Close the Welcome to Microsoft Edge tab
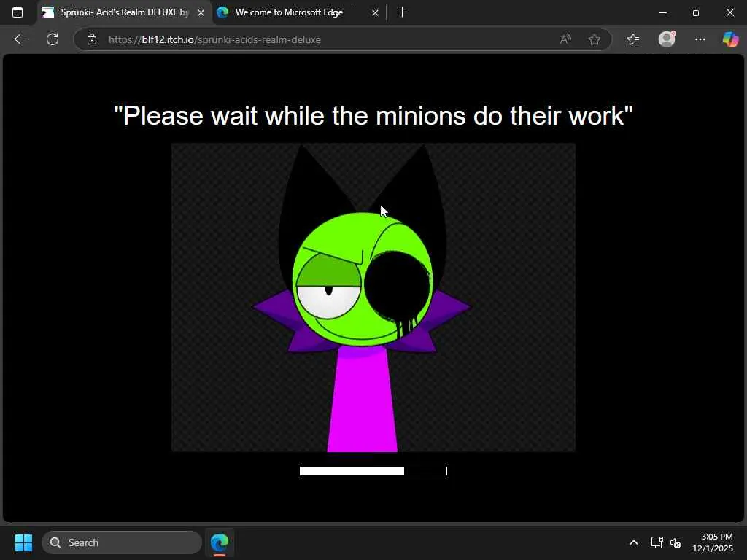The image size is (747, 560). 375,13
